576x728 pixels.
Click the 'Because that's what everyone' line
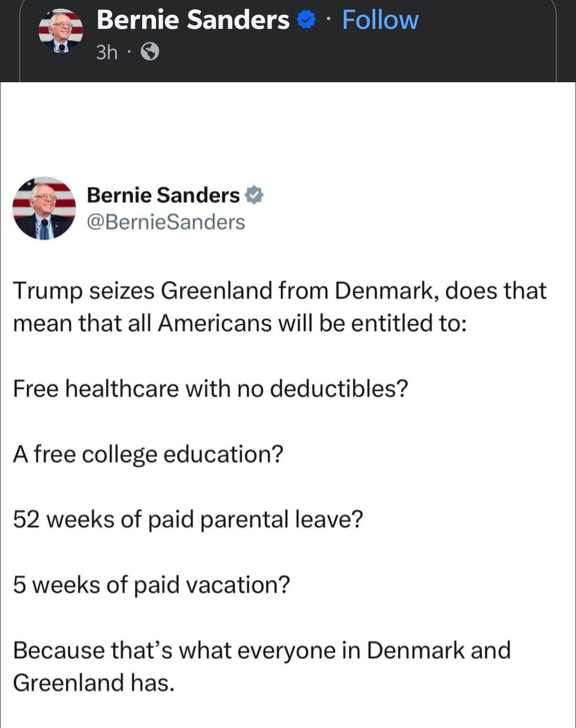pyautogui.click(x=261, y=650)
